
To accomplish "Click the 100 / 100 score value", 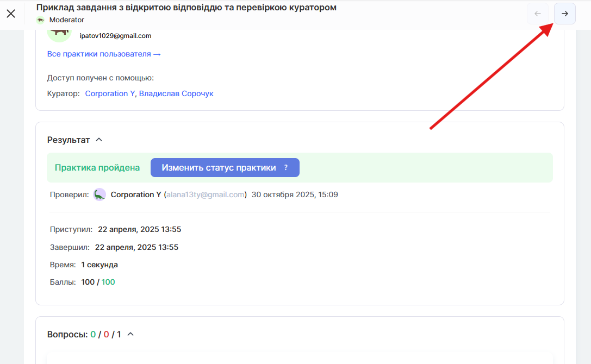I will pos(98,282).
